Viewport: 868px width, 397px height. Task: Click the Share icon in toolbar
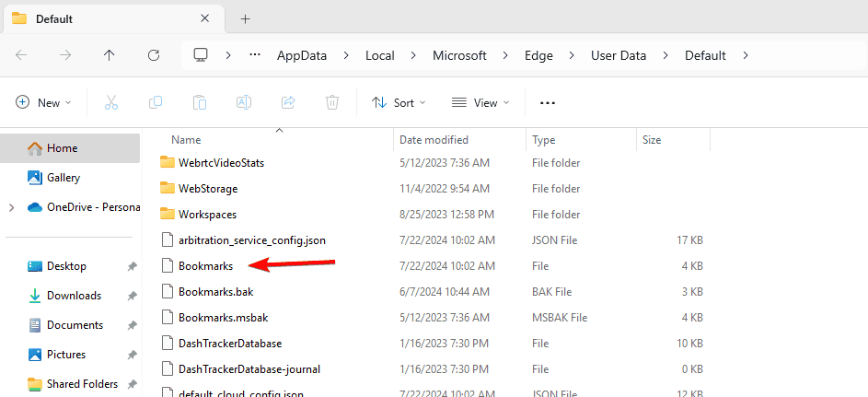click(x=288, y=102)
